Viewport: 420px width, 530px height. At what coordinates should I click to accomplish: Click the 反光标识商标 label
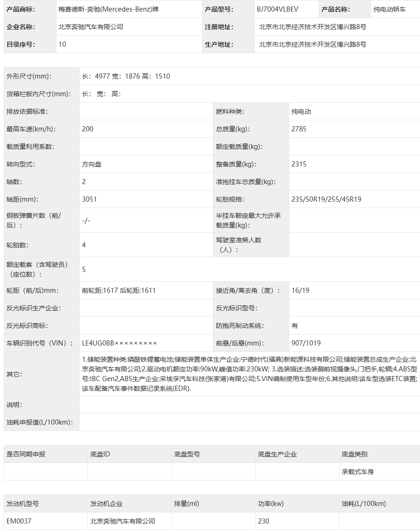click(27, 326)
